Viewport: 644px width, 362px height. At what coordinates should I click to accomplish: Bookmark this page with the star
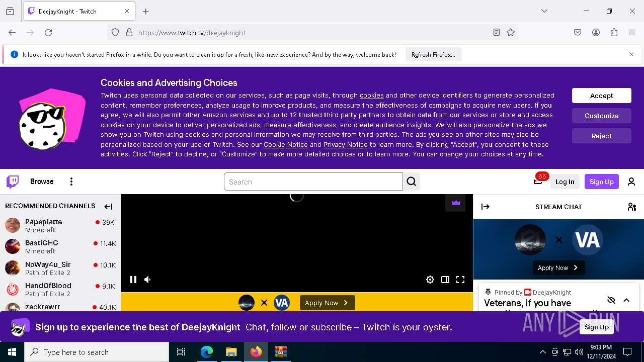click(511, 32)
